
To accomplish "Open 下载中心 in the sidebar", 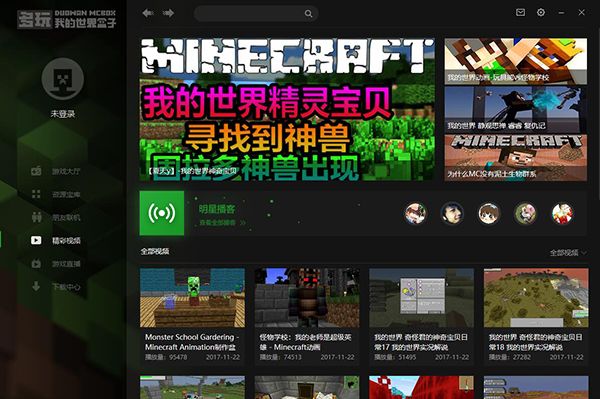I will 56,287.
